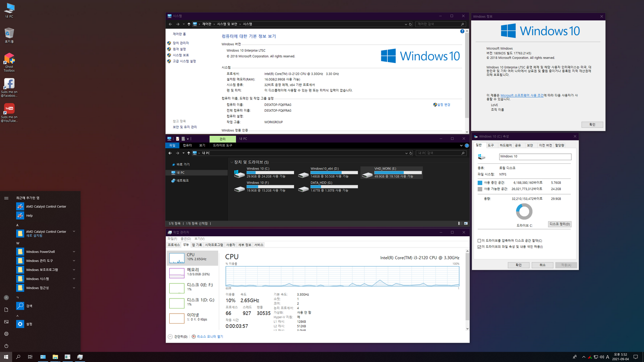
Task: Toggle file indexing checkbox for drive
Action: pyautogui.click(x=479, y=247)
